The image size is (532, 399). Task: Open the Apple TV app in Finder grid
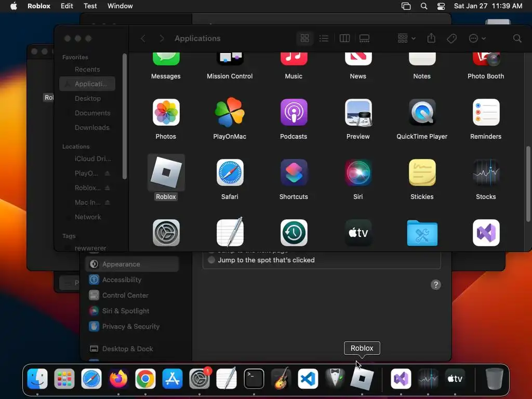tap(358, 233)
